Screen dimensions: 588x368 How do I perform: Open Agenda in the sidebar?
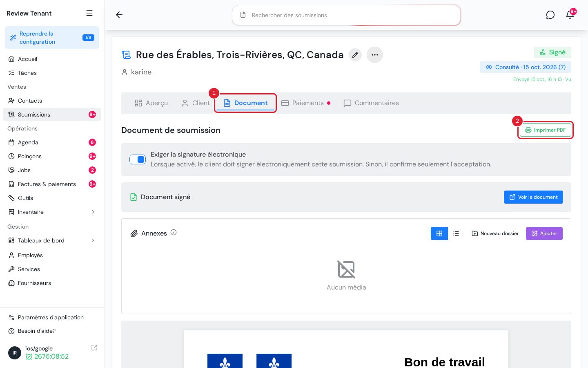coord(52,142)
